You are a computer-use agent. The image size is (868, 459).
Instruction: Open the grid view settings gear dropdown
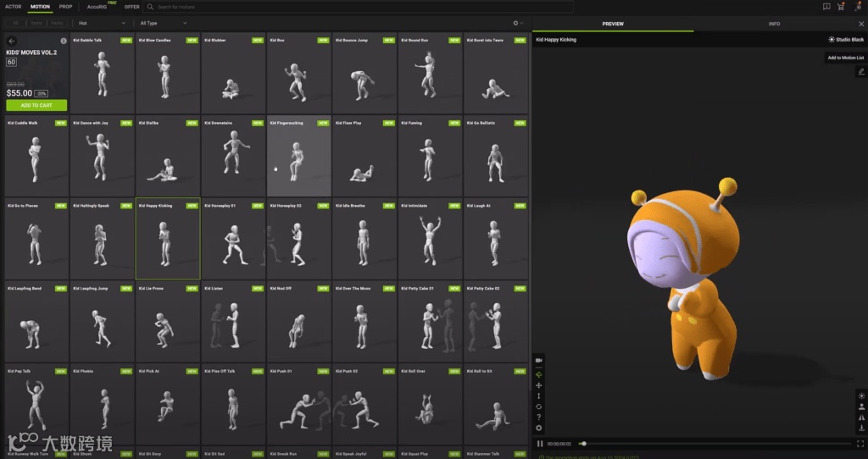[x=518, y=23]
